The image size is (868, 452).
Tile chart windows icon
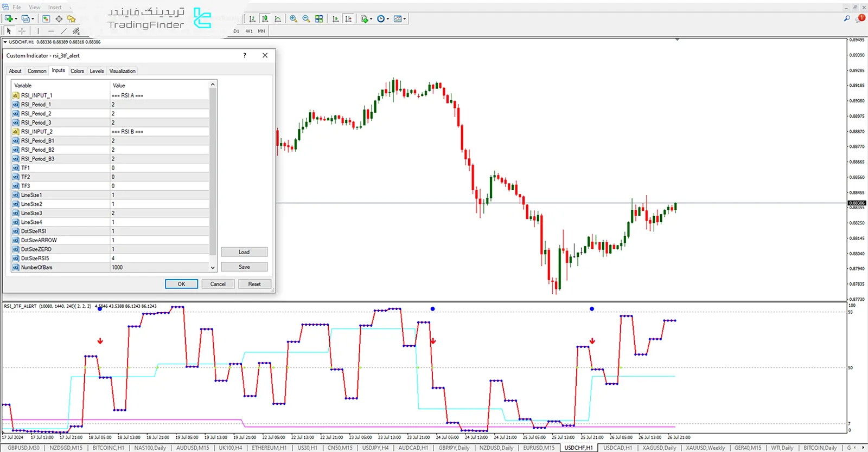319,19
